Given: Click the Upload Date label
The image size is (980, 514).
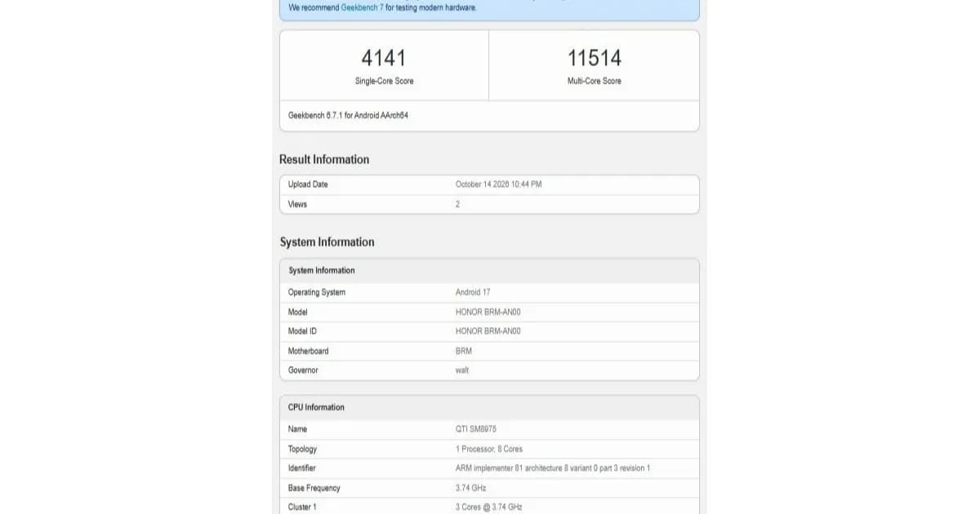Looking at the screenshot, I should coord(308,184).
